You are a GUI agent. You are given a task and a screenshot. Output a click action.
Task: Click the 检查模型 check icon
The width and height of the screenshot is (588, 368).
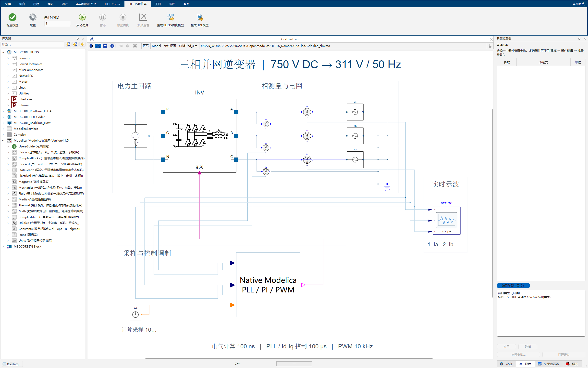coord(12,17)
